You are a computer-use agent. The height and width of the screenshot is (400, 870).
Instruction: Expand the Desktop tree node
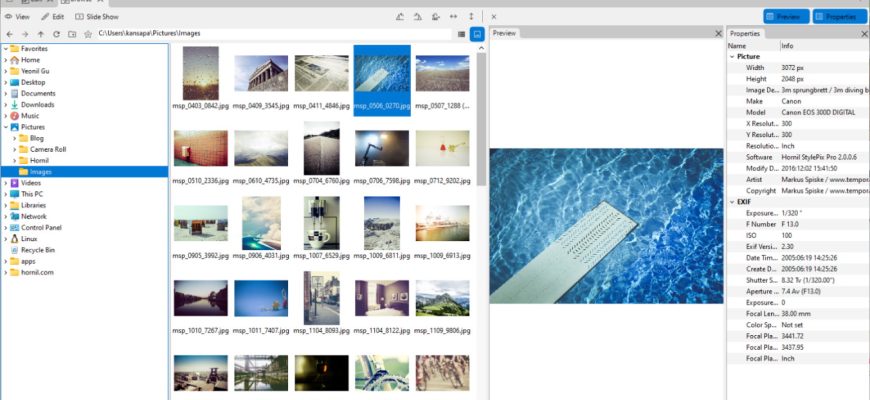(6, 82)
